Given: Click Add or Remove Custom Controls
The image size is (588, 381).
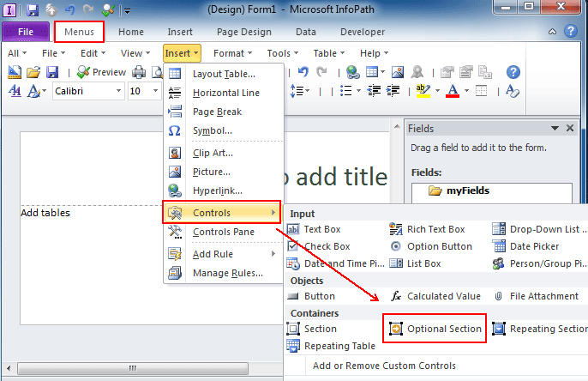Looking at the screenshot, I should (384, 366).
